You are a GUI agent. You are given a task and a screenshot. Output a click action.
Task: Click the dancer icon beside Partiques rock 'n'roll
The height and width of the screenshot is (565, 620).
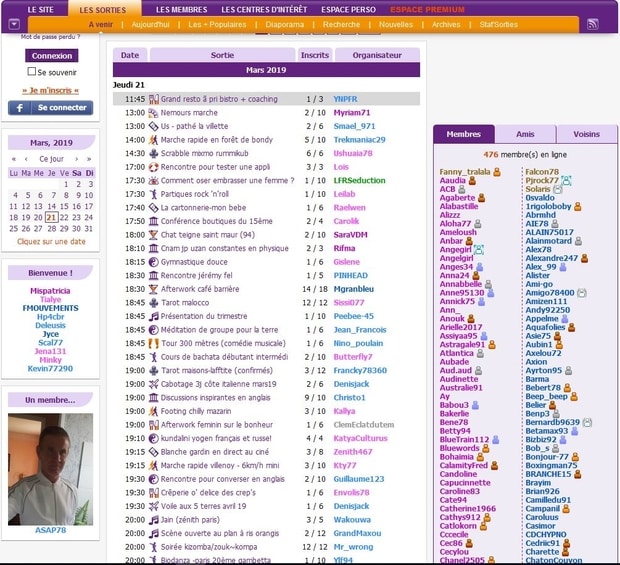click(x=153, y=194)
